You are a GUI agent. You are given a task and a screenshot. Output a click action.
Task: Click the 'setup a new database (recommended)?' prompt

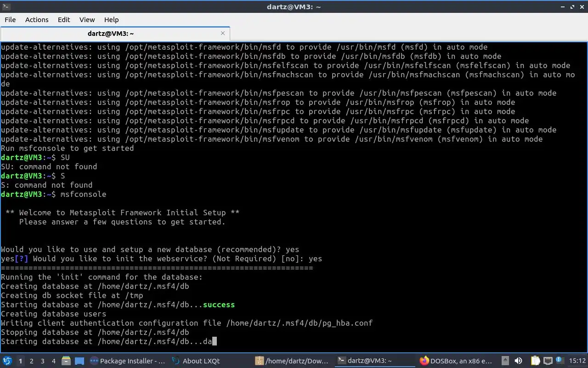(150, 249)
